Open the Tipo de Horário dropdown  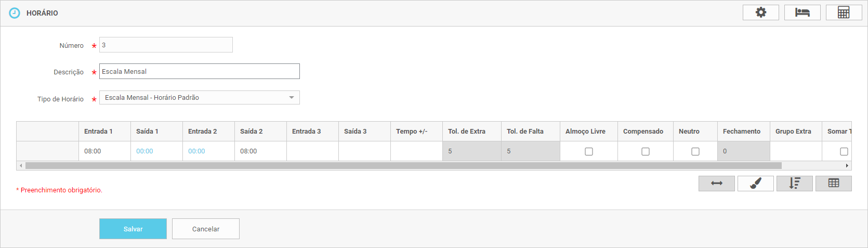[x=199, y=98]
